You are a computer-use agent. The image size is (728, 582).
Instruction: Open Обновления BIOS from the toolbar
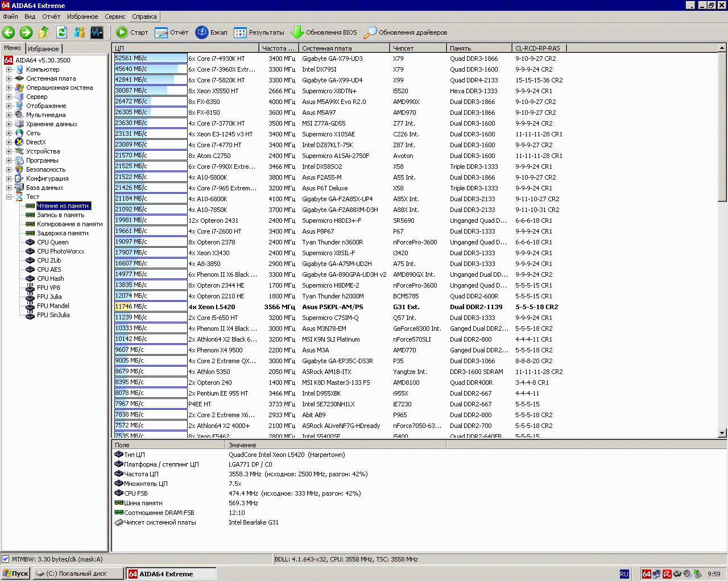tap(324, 32)
